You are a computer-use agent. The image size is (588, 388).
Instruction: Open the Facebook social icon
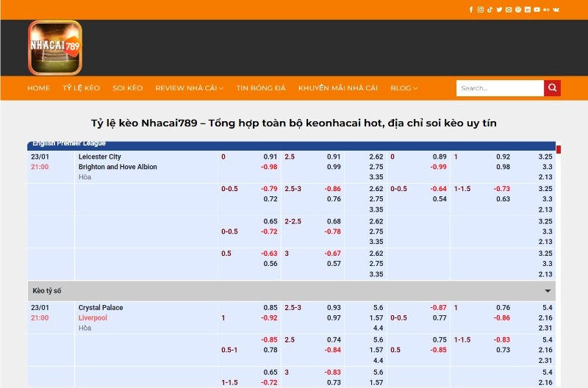tap(471, 10)
